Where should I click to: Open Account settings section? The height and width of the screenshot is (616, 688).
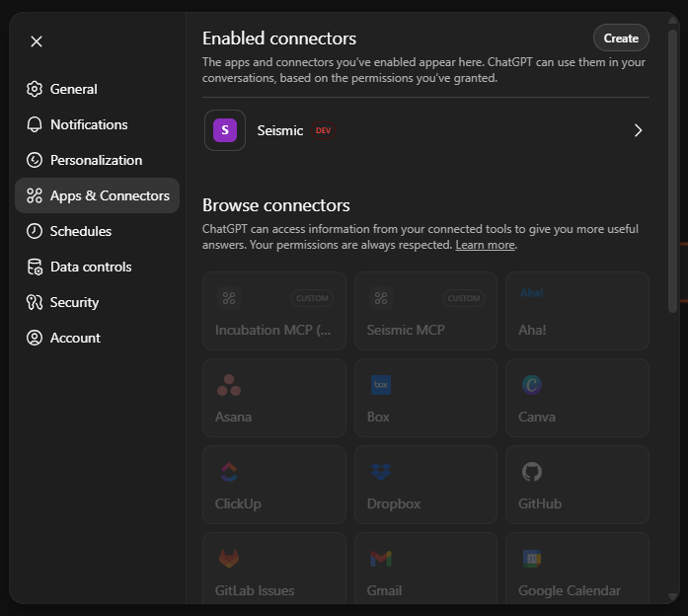coord(97,338)
